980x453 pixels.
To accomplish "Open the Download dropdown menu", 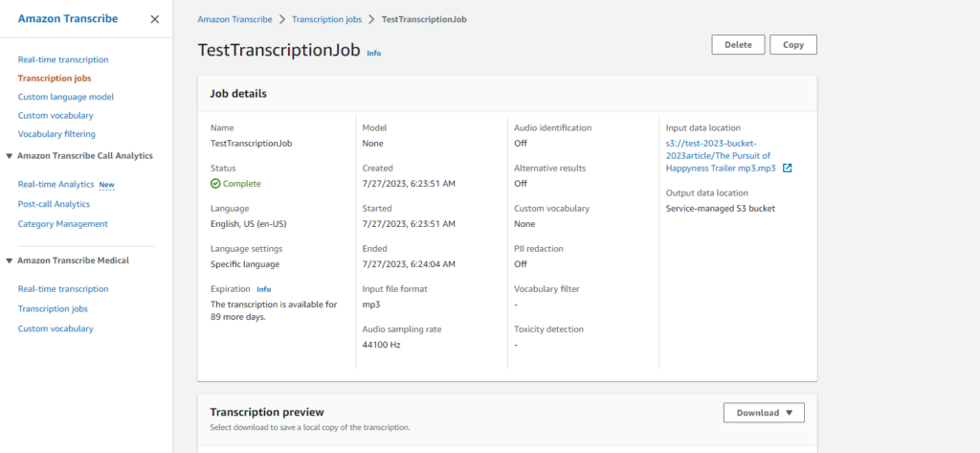I will pyautogui.click(x=764, y=413).
